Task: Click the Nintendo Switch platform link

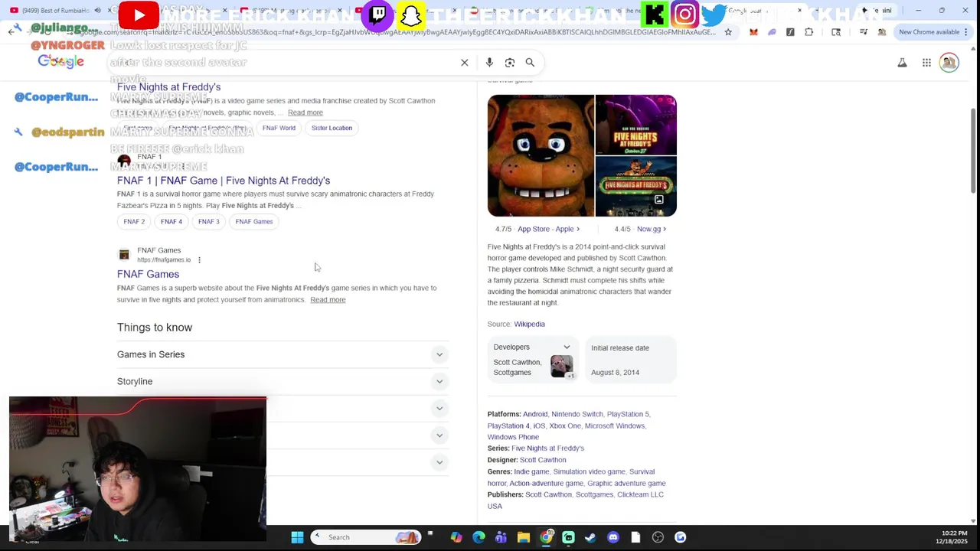Action: pos(577,414)
